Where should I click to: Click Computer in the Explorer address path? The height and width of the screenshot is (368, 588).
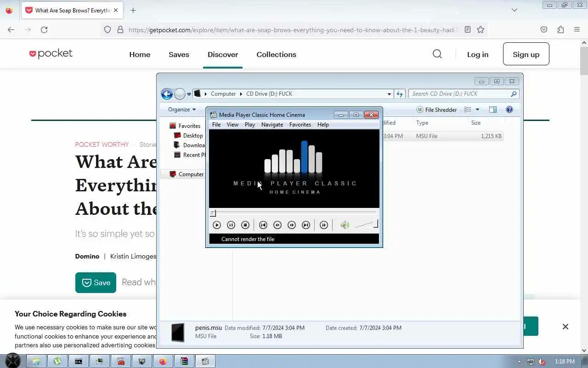pyautogui.click(x=223, y=94)
